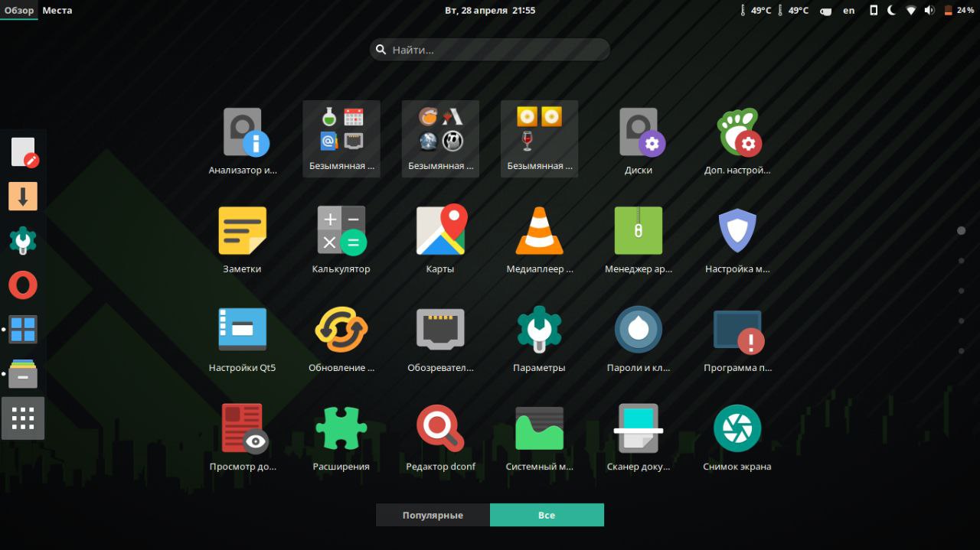Image resolution: width=980 pixels, height=550 pixels.
Task: Click into the Найти search field
Action: [x=490, y=50]
